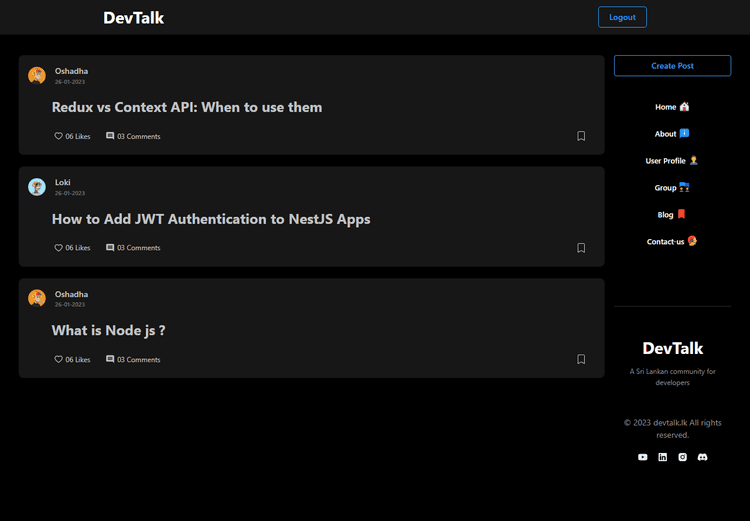The height and width of the screenshot is (521, 750).
Task: Click Loki's avatar on JWT post
Action: (x=37, y=187)
